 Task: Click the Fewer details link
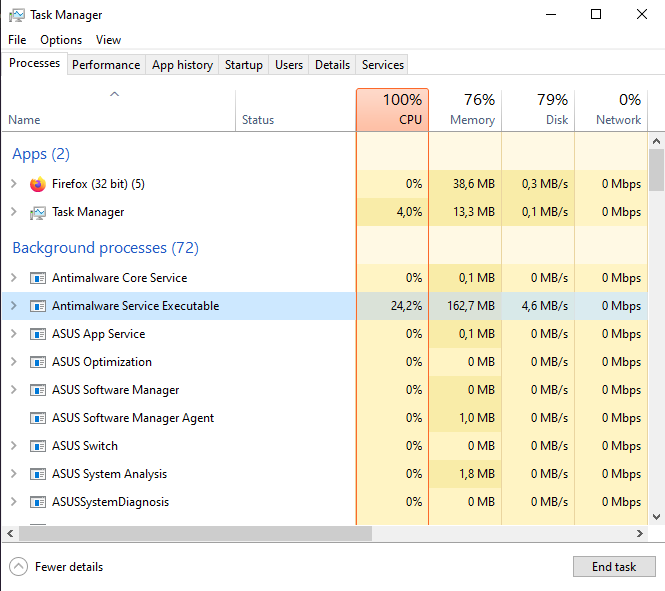pyautogui.click(x=68, y=567)
